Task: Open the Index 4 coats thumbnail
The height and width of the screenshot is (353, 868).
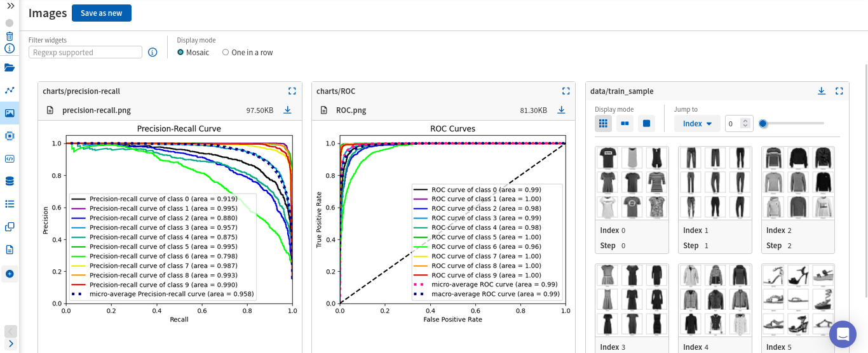Action: point(715,300)
